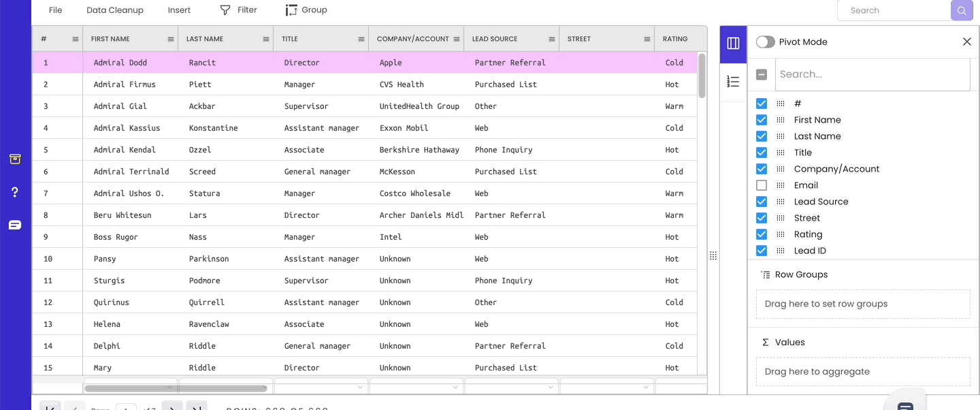Viewport: 980px width, 410px height.
Task: Click the help question mark icon in sidebar
Action: click(x=15, y=192)
